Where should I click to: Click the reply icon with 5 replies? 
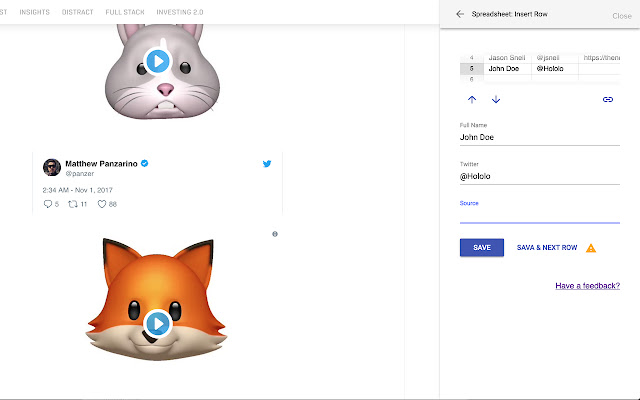(48, 204)
